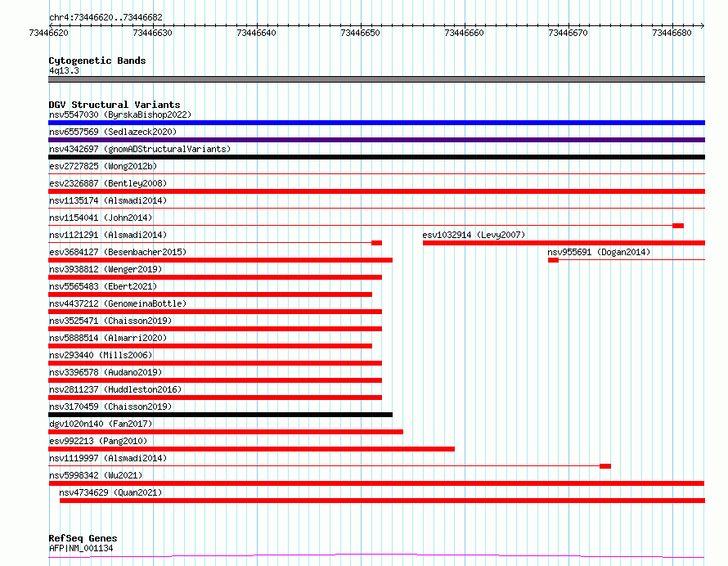The height and width of the screenshot is (566, 728).
Task: Click the blue bar of nsv5547030
Action: (x=376, y=123)
